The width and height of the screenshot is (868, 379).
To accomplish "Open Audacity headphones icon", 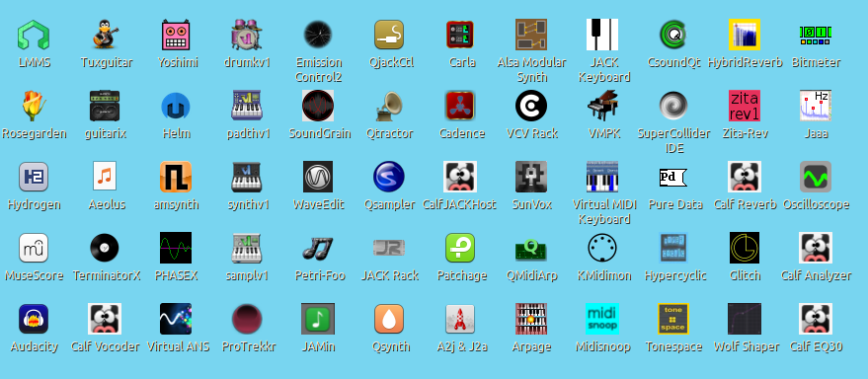I will point(34,319).
